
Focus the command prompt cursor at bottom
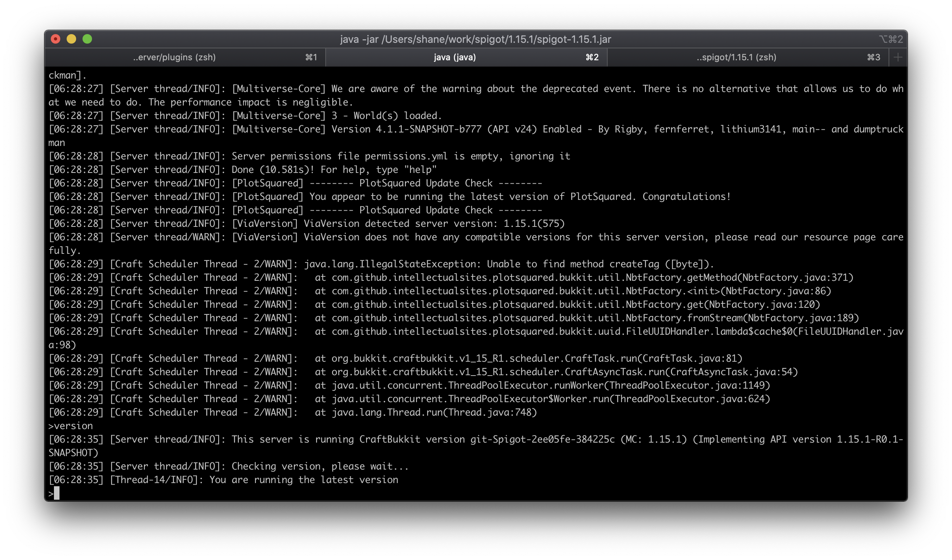[57, 493]
